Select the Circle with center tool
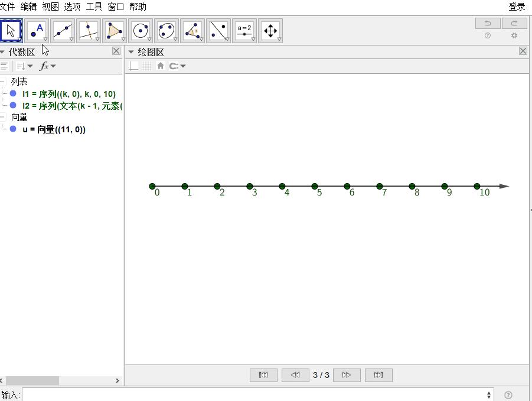The height and width of the screenshot is (401, 532). pos(141,31)
